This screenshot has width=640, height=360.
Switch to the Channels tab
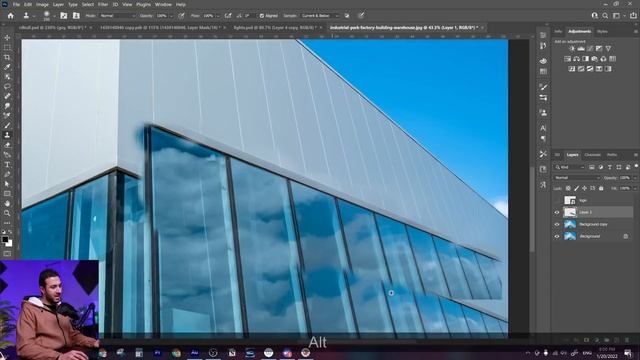click(x=592, y=155)
